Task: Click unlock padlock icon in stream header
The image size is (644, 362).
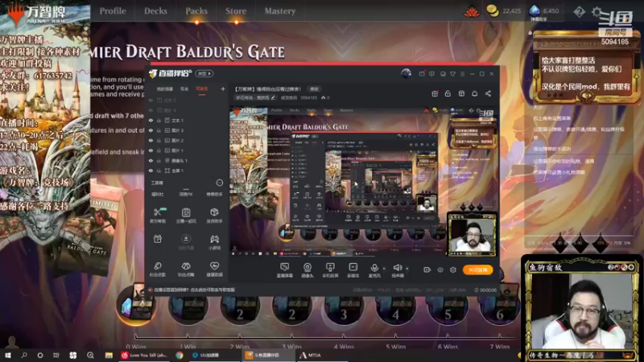Action: tap(448, 93)
